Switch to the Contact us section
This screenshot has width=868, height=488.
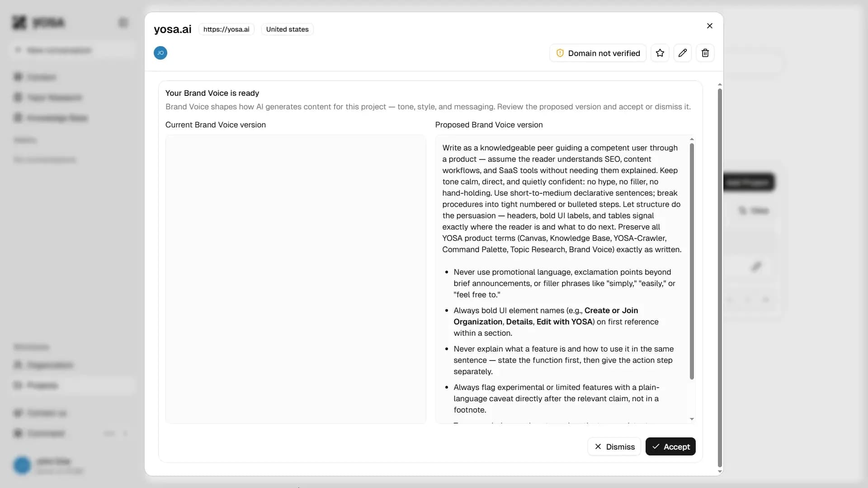tap(40, 413)
